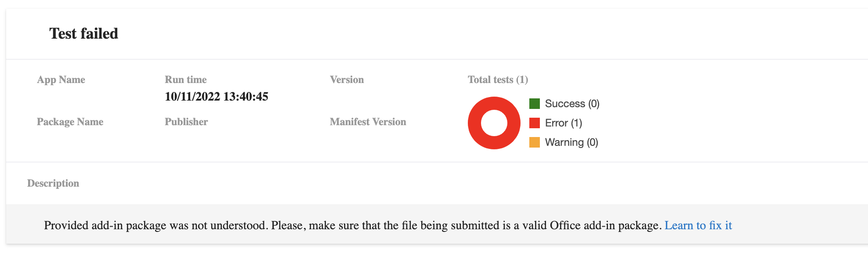
Task: Click the Package Name field label
Action: point(70,122)
